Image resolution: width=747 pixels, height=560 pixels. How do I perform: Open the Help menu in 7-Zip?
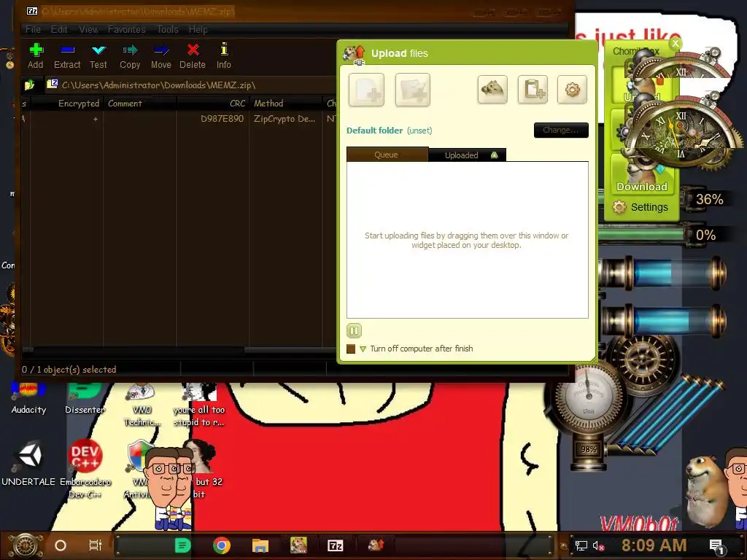tap(198, 29)
